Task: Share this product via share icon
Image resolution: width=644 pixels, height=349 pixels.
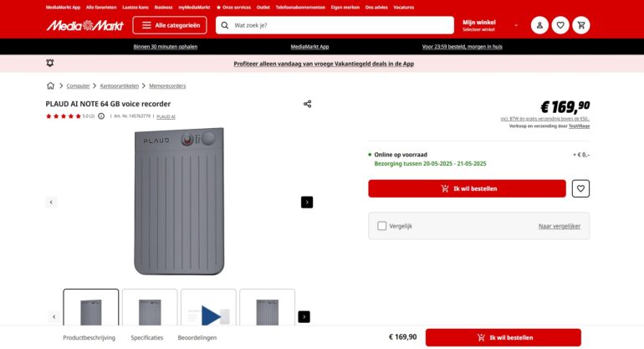Action: pyautogui.click(x=307, y=104)
